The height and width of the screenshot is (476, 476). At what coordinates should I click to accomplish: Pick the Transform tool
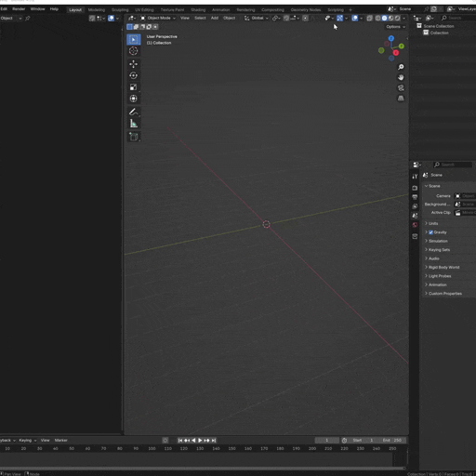pyautogui.click(x=134, y=99)
